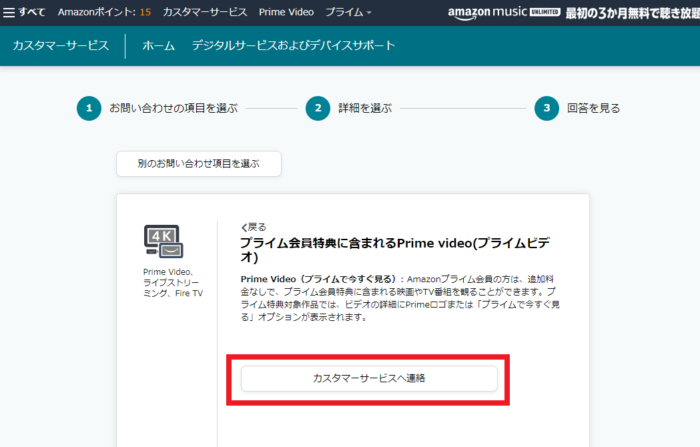Click the 詳細を選ぶ step label
This screenshot has width=700, height=447.
tap(365, 108)
